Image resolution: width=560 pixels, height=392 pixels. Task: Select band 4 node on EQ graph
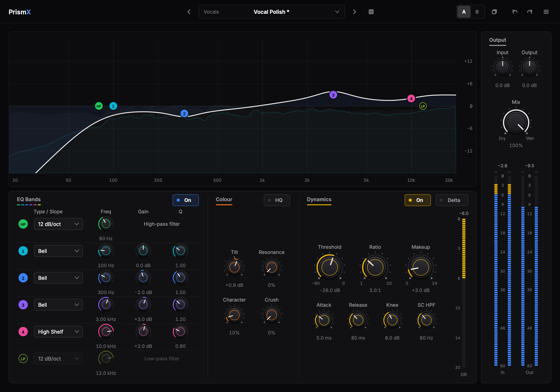[x=411, y=98]
